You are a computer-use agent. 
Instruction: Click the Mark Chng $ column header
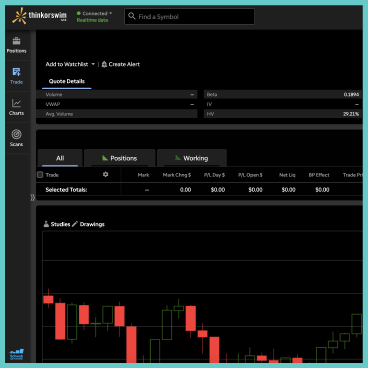point(177,175)
